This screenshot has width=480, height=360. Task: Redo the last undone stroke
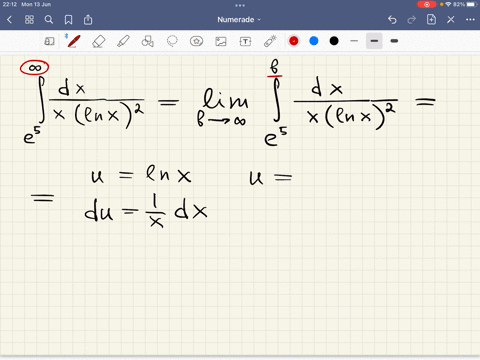pyautogui.click(x=412, y=20)
